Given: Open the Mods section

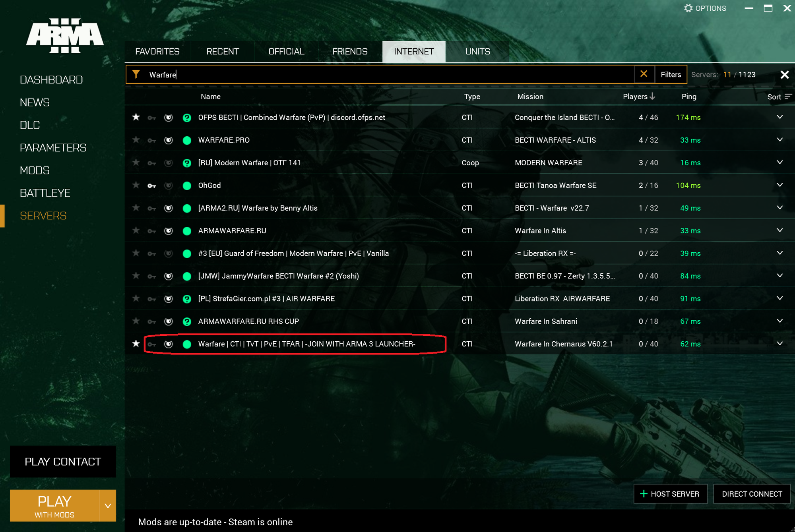Looking at the screenshot, I should point(35,170).
